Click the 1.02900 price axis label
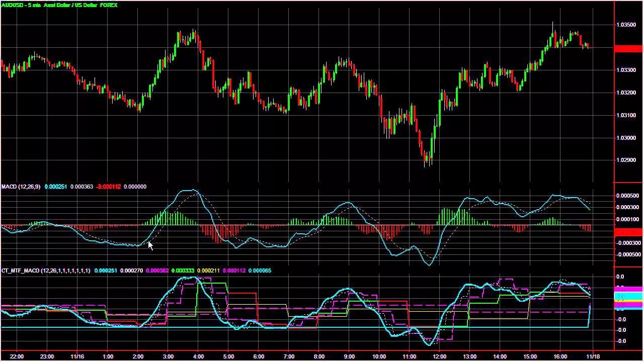The image size is (644, 362). 625,160
